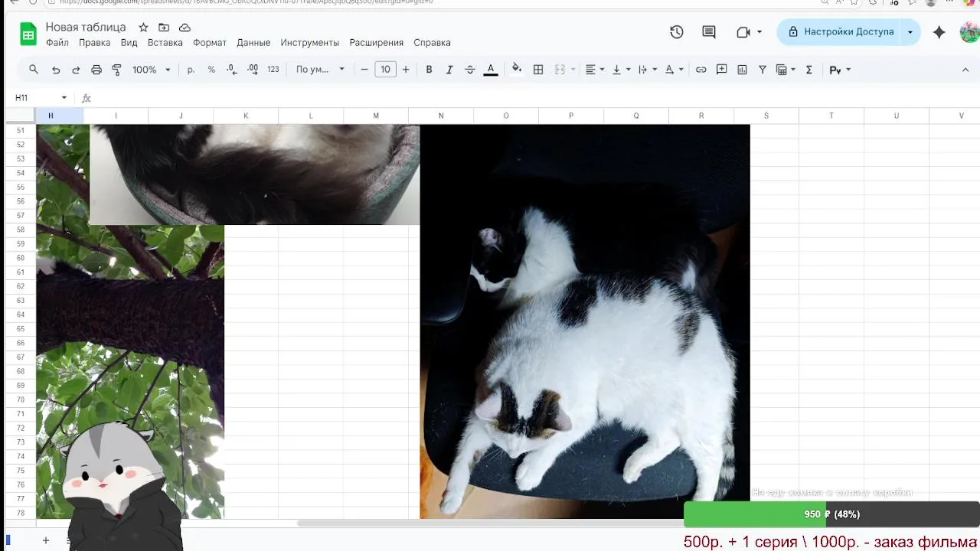Move the document to a folder
980x551 pixels.
coord(164,28)
